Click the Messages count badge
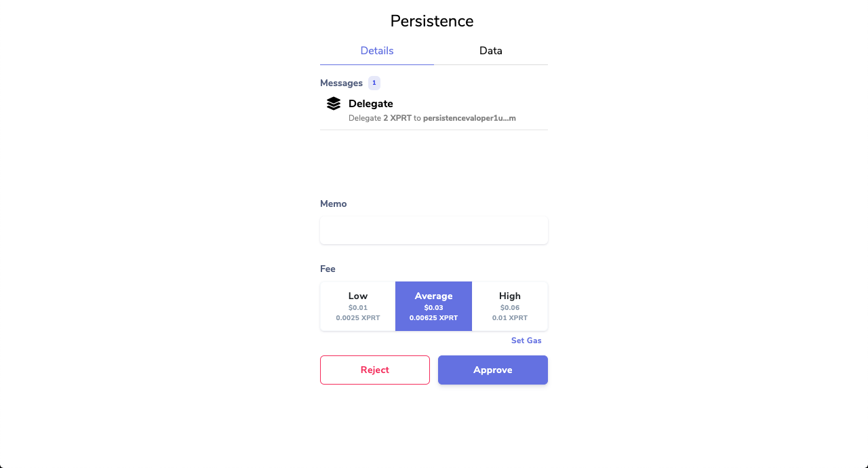The width and height of the screenshot is (868, 468). [374, 83]
